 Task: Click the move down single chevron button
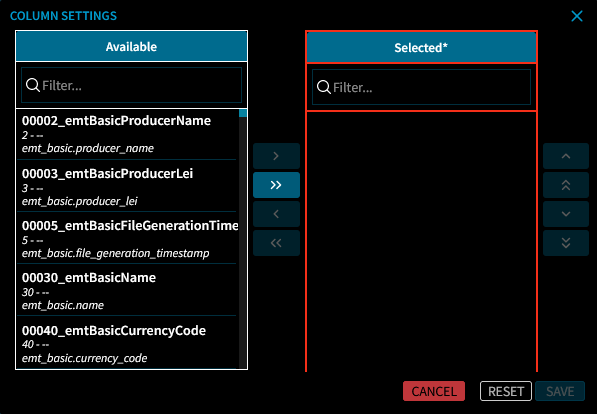pos(566,214)
